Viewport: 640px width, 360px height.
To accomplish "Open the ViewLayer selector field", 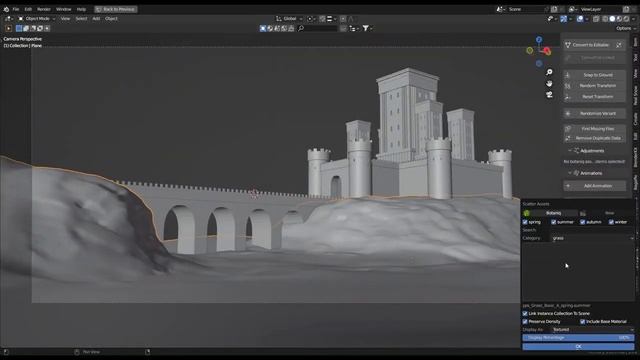I will pyautogui.click(x=599, y=9).
